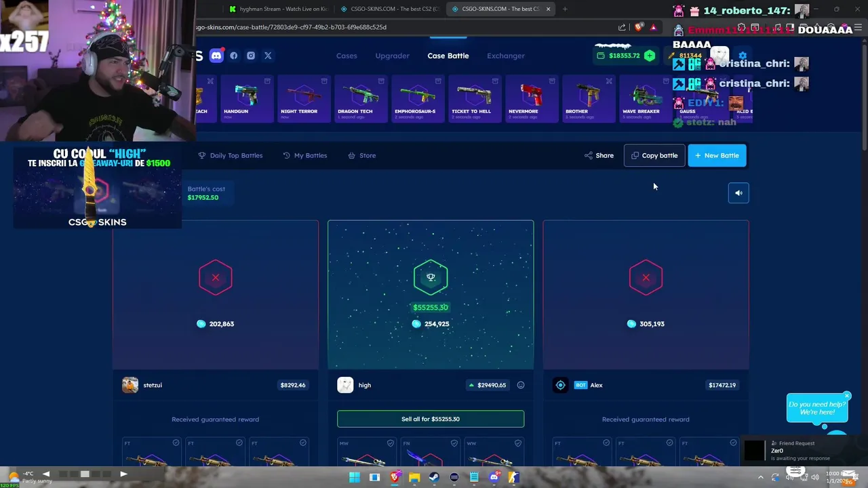Click the Handgun live drop card

(x=245, y=99)
